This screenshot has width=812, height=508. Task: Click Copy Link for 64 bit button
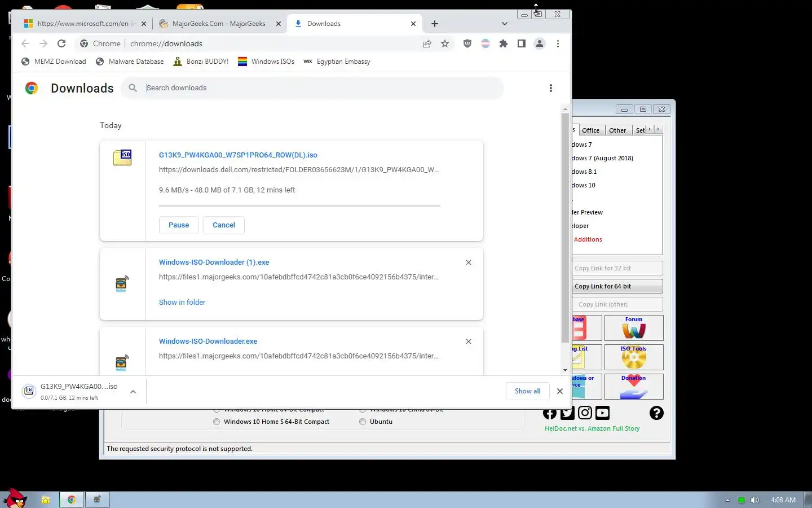coord(617,286)
